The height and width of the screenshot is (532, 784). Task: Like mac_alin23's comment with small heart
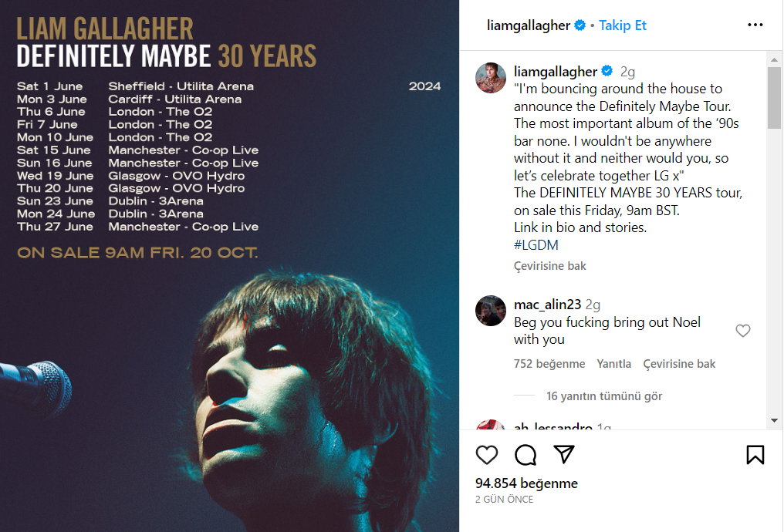[x=743, y=331]
